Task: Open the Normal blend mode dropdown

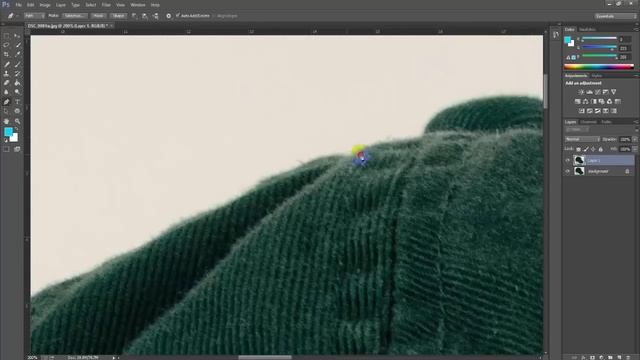Action: 582,139
